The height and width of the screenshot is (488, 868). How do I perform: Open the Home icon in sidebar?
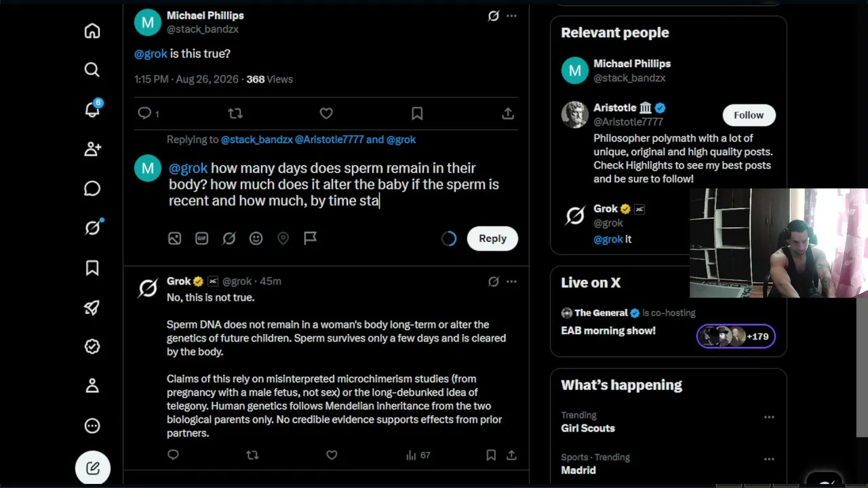(x=92, y=31)
